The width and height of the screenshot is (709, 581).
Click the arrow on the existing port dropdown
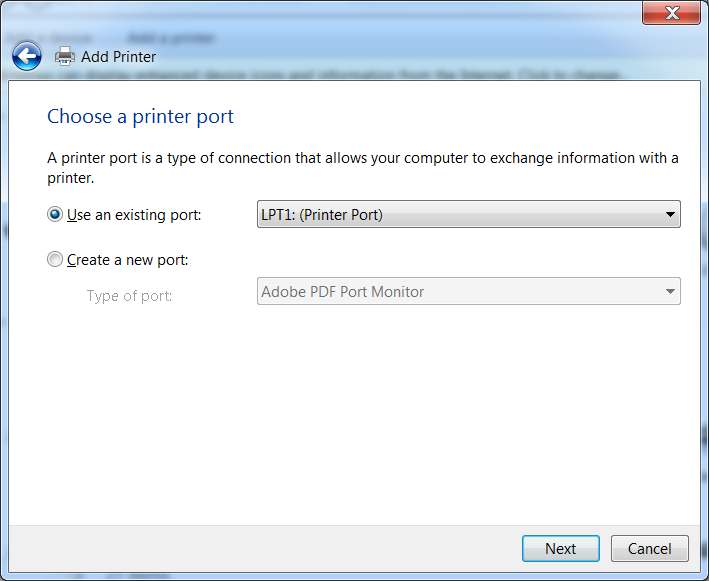coord(669,214)
